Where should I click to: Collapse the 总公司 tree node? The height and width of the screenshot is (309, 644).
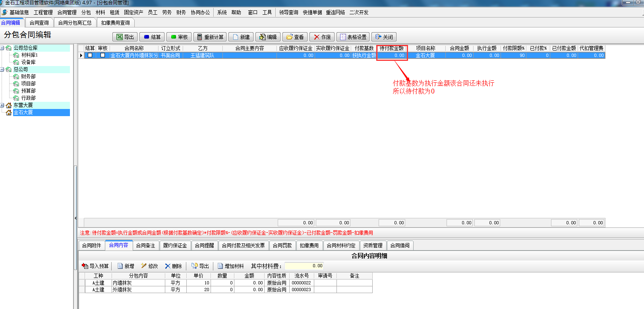(2, 70)
